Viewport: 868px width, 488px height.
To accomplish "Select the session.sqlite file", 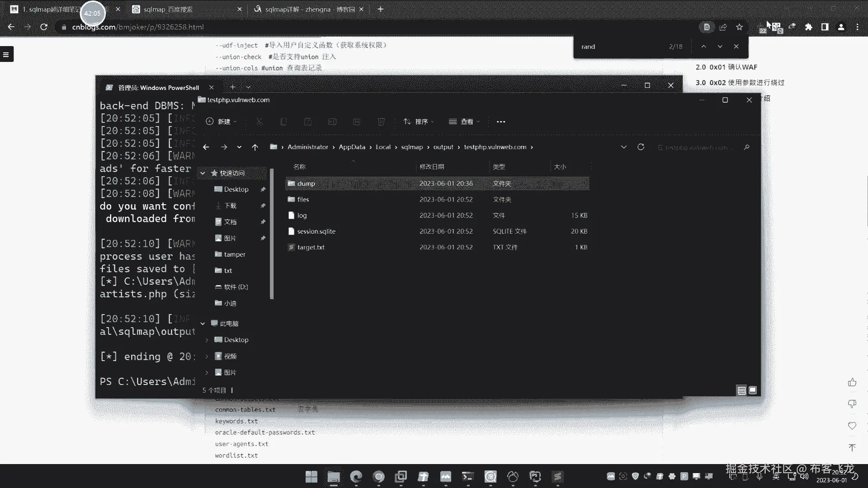I will click(316, 231).
